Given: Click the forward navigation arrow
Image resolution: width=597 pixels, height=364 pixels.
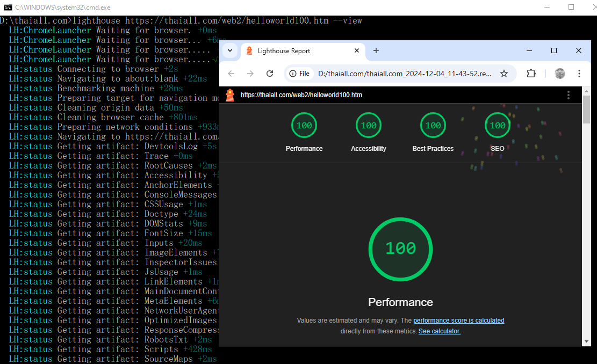Looking at the screenshot, I should pos(250,74).
